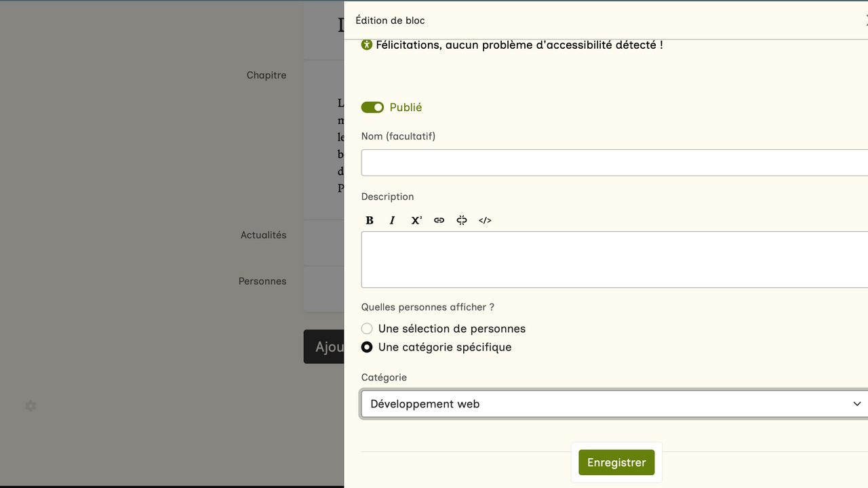
Task: Click the green accessibility icon
Action: [x=367, y=45]
